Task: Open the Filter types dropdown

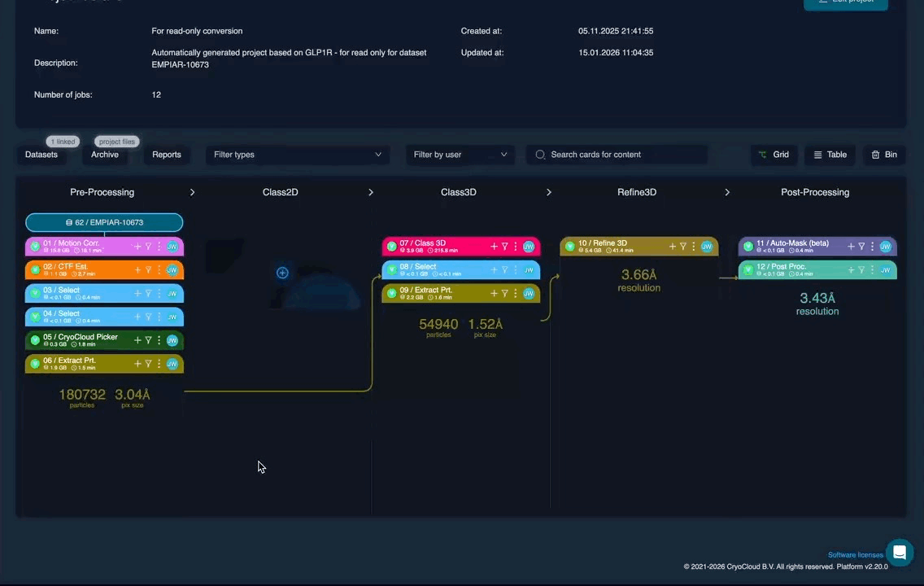Action: click(x=297, y=155)
